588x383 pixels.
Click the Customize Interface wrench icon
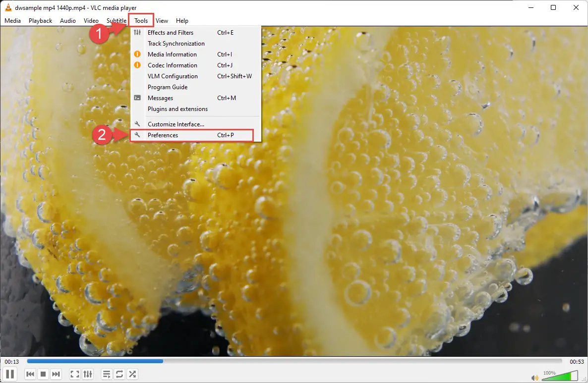click(x=138, y=124)
